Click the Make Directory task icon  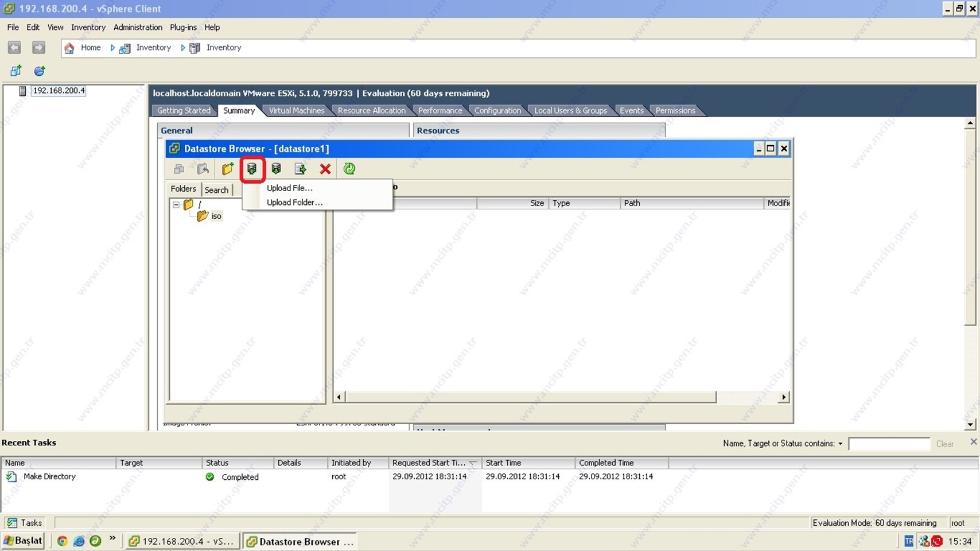(11, 476)
